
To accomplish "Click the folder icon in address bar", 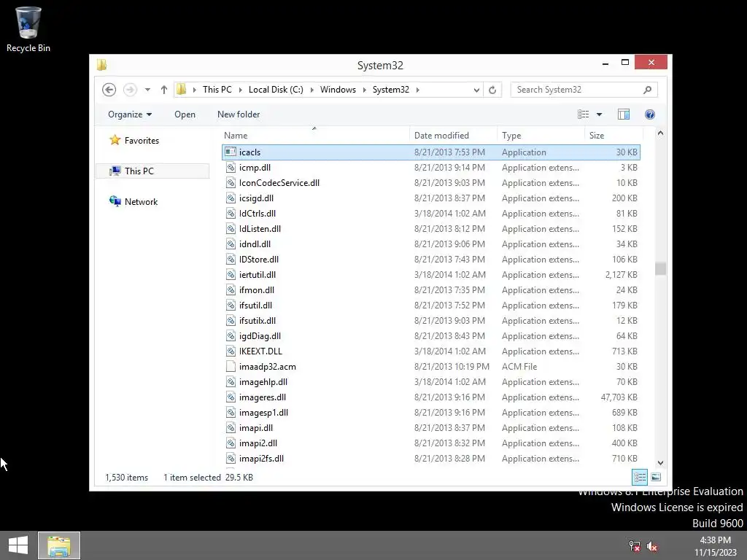I will pos(182,90).
